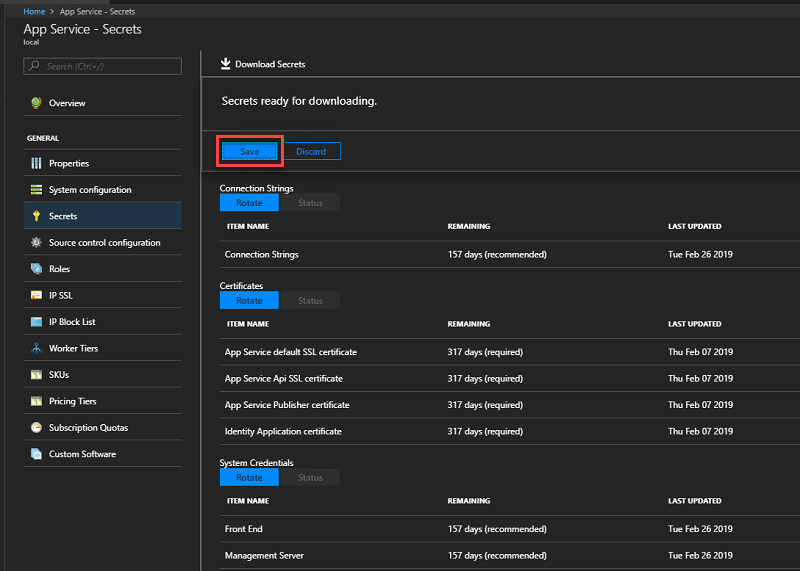Image resolution: width=800 pixels, height=571 pixels.
Task: Open the Worker Tiers menu item
Action: (73, 348)
